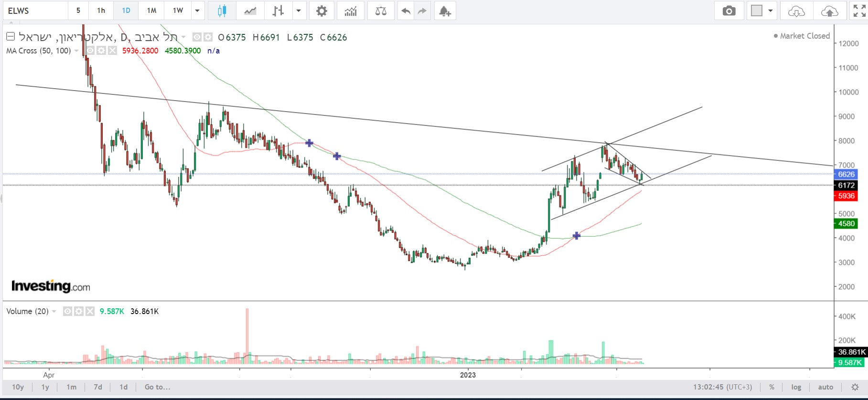Select the 1h interval
The image size is (868, 400).
tap(101, 11)
